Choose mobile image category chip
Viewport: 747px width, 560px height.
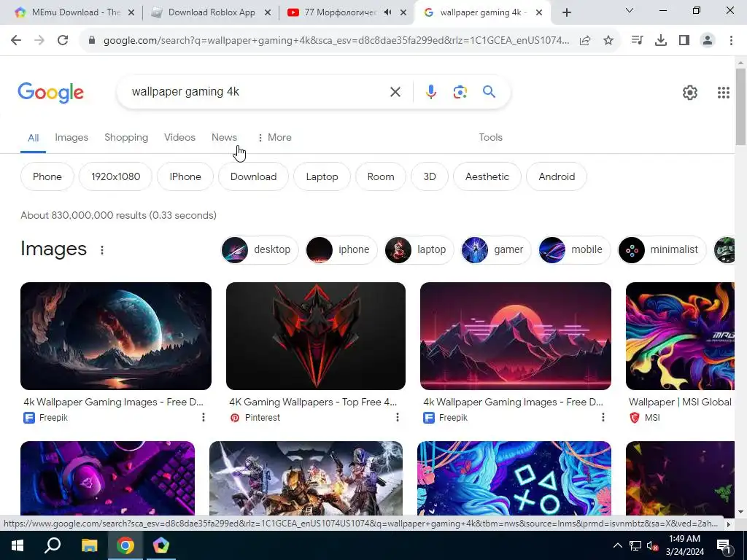574,249
